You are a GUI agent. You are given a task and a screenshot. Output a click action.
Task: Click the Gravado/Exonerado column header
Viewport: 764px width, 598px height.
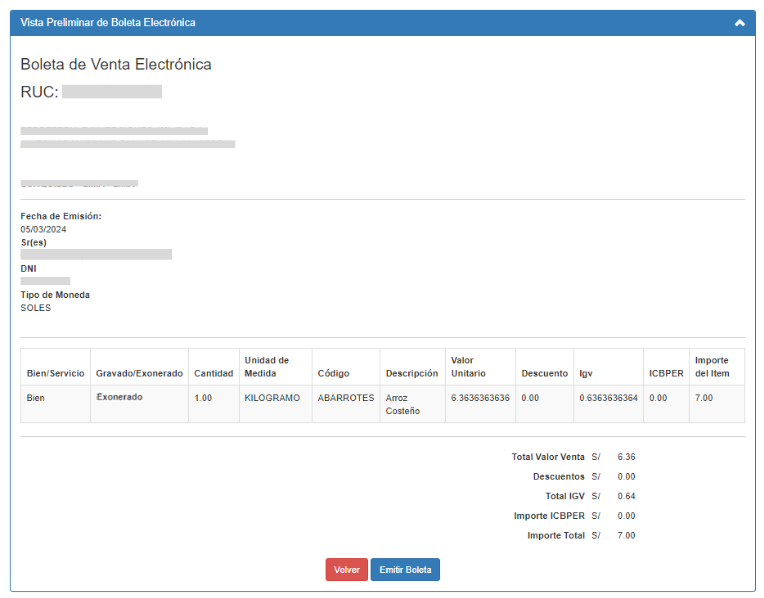click(x=139, y=373)
